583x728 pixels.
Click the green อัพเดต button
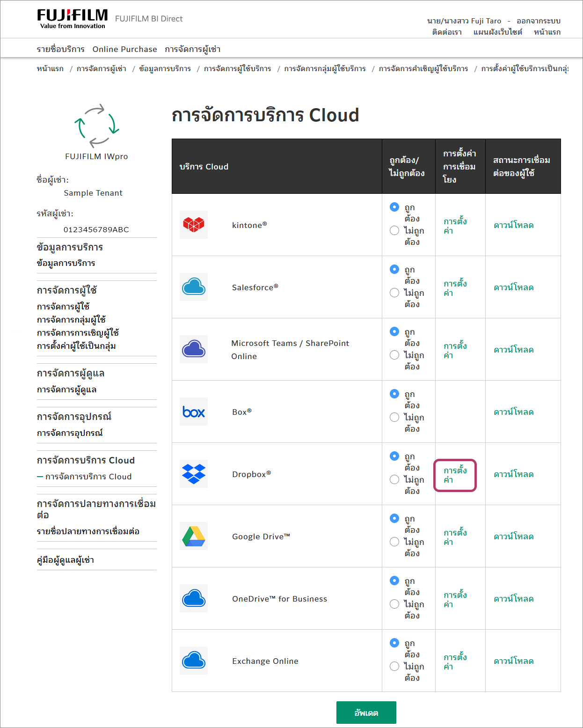(x=366, y=713)
